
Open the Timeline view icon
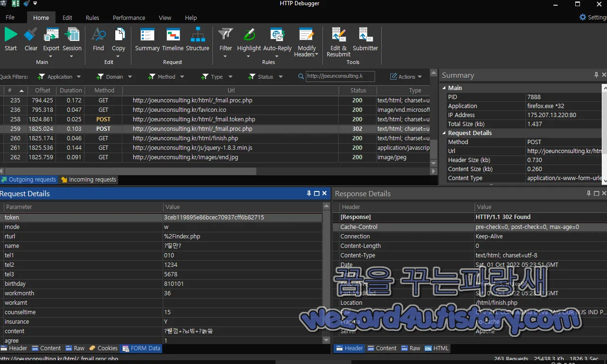coord(173,35)
